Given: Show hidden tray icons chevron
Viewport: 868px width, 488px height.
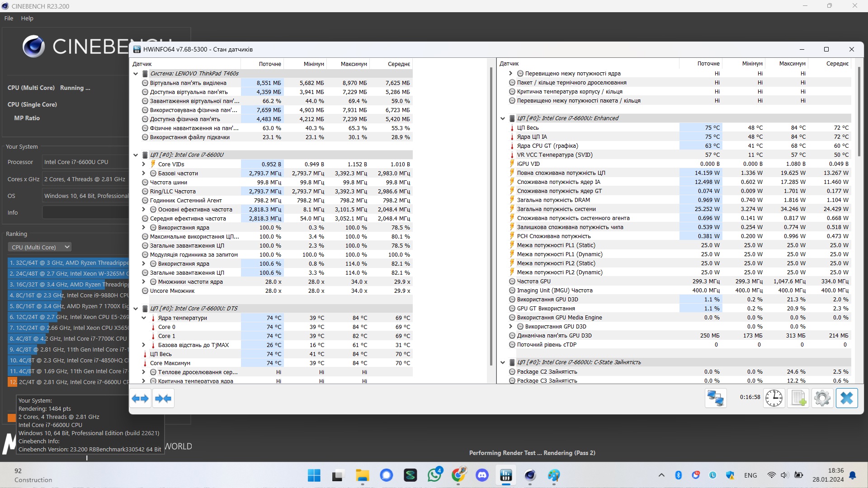Looking at the screenshot, I should (x=661, y=475).
